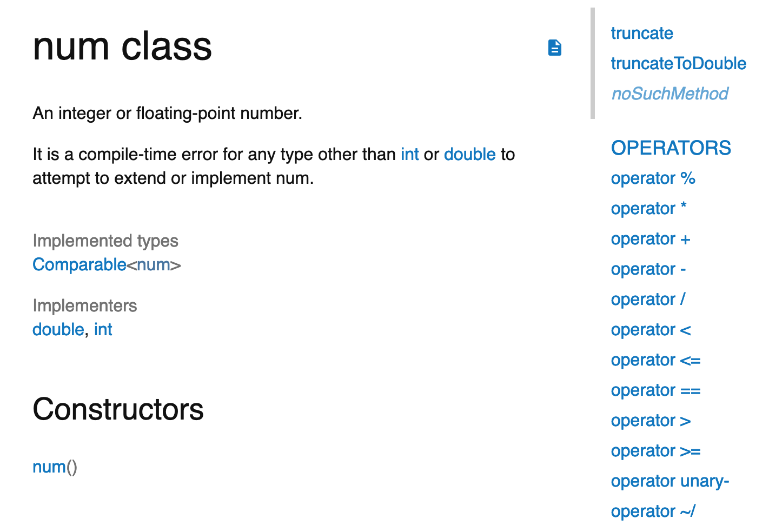
Task: Select operator unary- in sidebar
Action: click(669, 481)
